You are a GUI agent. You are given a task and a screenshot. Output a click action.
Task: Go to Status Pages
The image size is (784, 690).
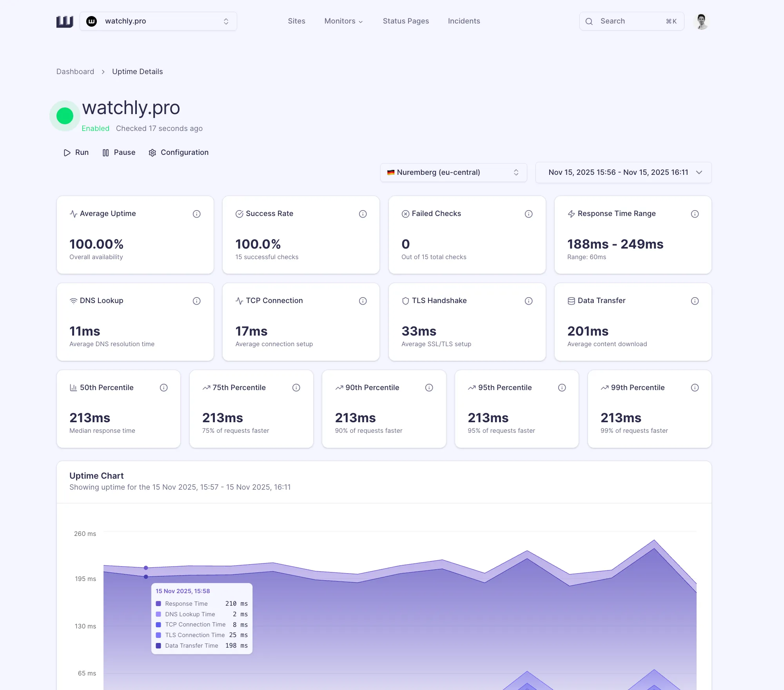coord(406,21)
